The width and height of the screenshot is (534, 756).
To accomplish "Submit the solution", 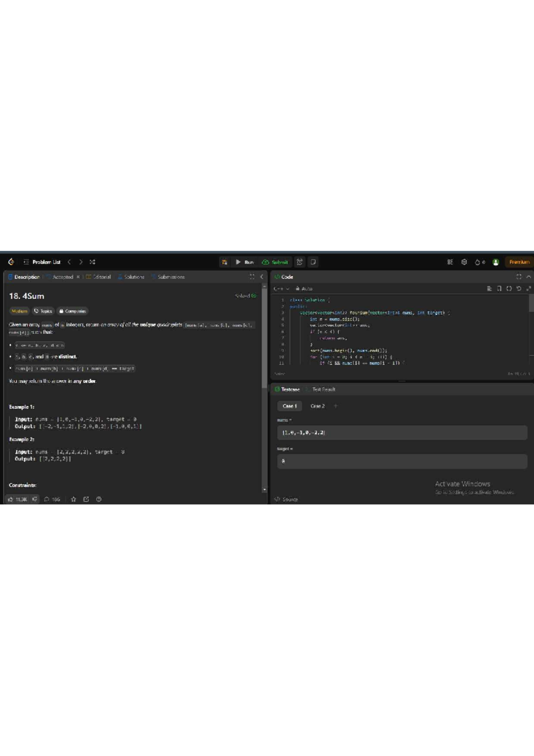I will coord(275,262).
